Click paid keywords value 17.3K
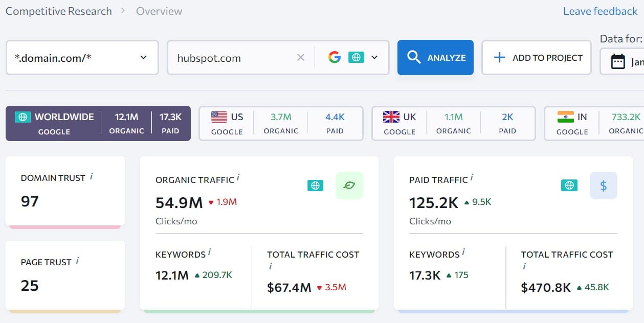 (425, 275)
